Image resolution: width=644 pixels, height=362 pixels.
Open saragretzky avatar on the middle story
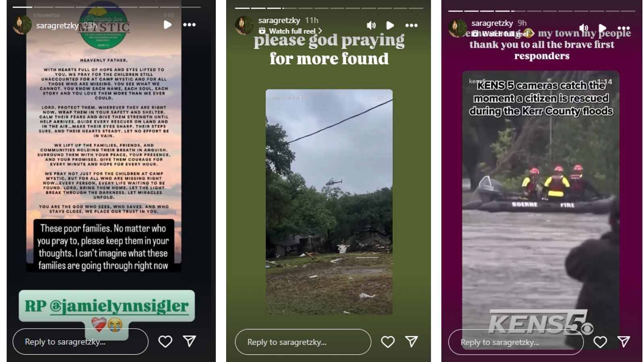pos(244,25)
